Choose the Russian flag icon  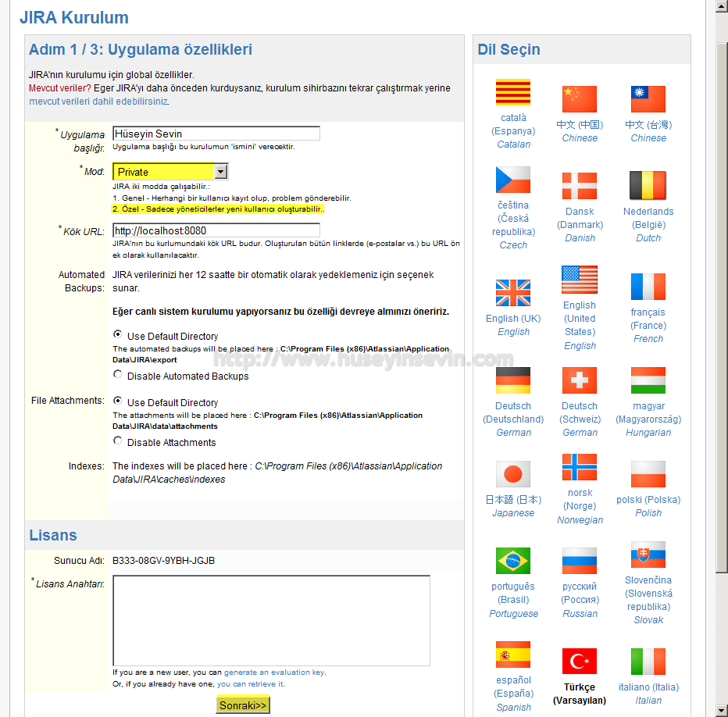[x=580, y=561]
